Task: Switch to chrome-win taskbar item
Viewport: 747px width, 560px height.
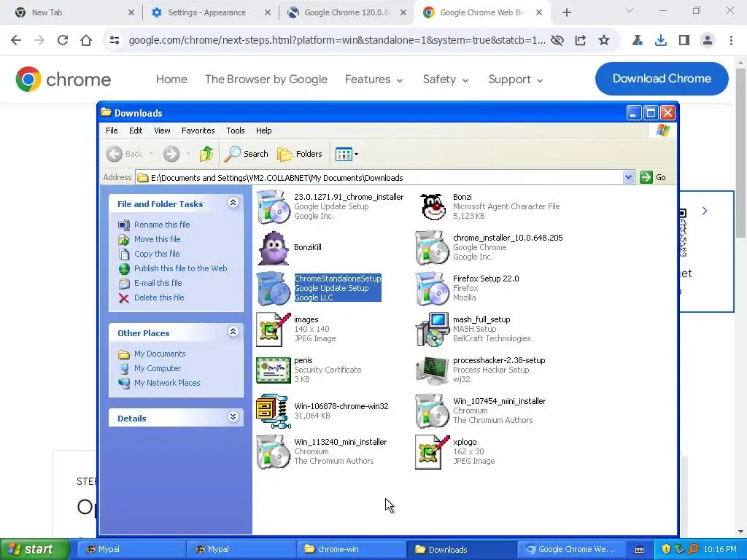Action: [351, 549]
